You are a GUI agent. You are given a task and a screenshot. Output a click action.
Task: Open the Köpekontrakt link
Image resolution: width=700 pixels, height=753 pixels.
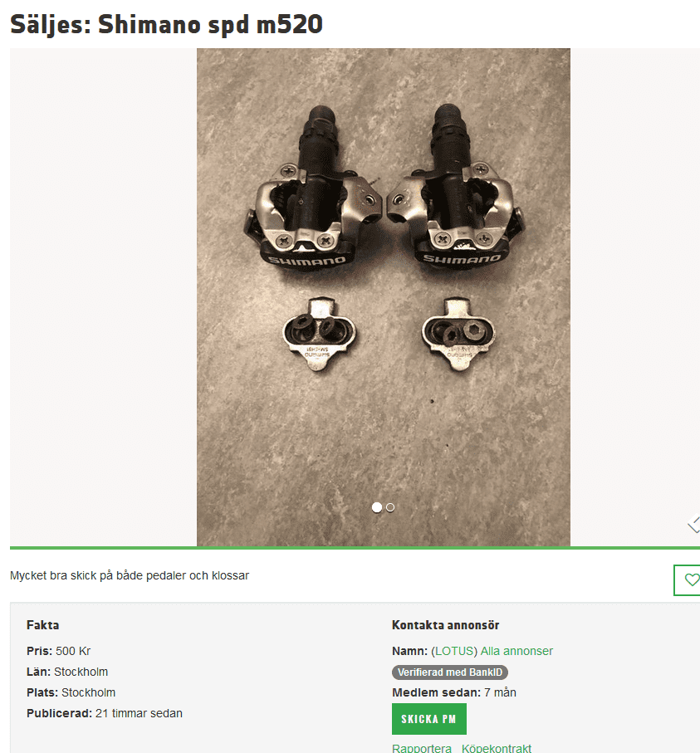pyautogui.click(x=497, y=748)
